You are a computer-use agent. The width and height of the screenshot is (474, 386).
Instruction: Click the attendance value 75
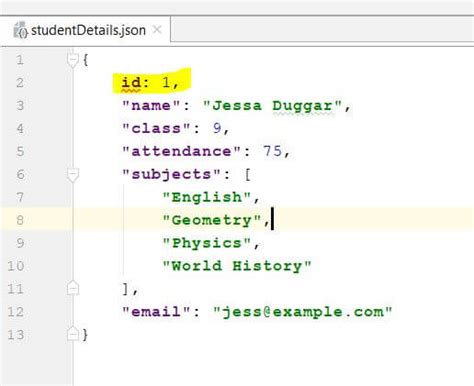tap(272, 151)
